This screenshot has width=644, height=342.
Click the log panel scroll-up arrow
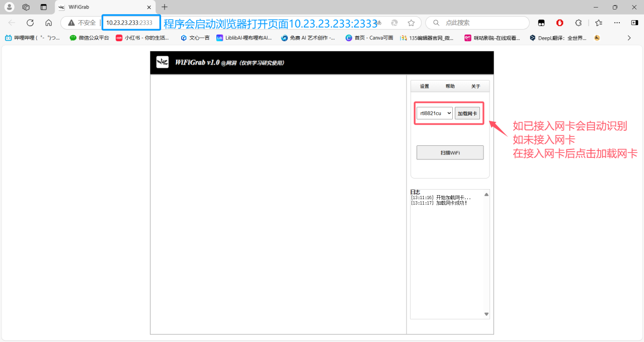(487, 194)
